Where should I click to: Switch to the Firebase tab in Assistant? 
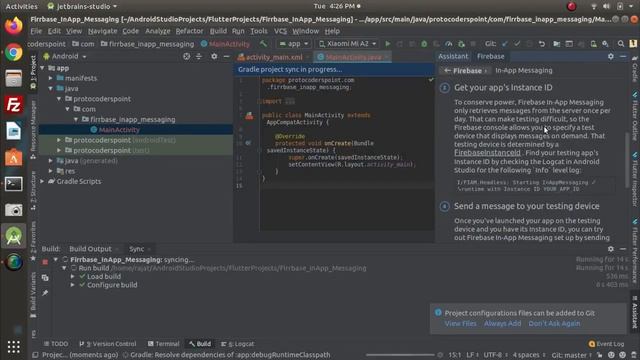tap(490, 56)
